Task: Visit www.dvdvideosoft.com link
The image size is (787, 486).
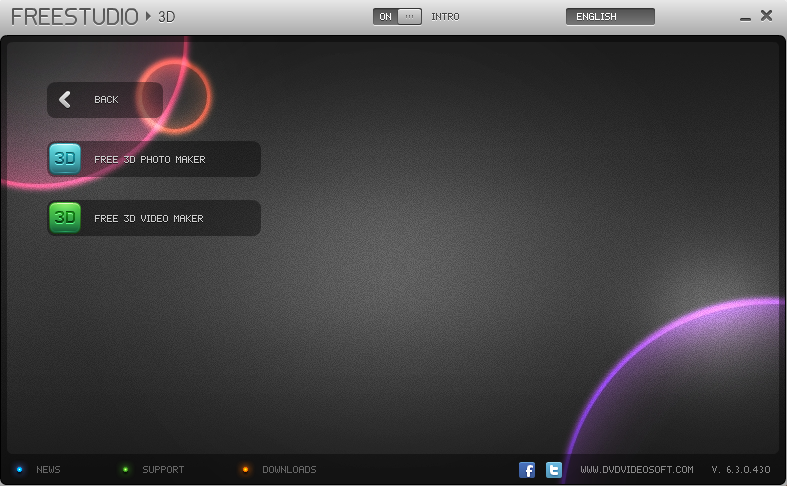Action: click(x=637, y=469)
